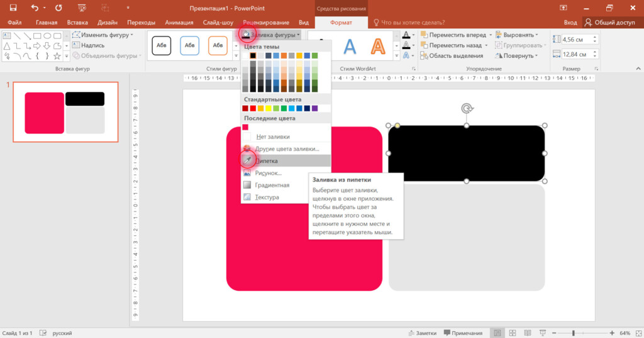Image resolution: width=644 pixels, height=338 pixels.
Task: Select slide 1 thumbnail in panel
Action: pos(65,112)
